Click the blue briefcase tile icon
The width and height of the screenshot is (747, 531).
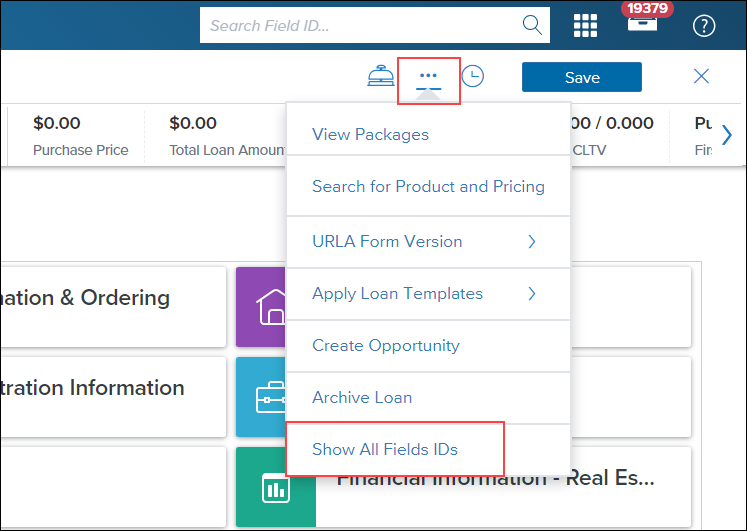tap(261, 397)
